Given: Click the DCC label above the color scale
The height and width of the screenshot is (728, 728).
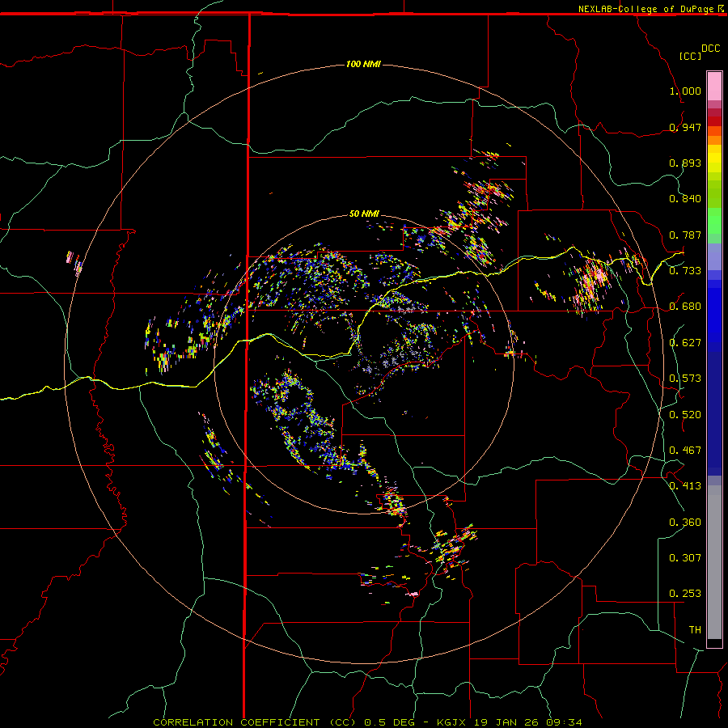Looking at the screenshot, I should (x=710, y=49).
